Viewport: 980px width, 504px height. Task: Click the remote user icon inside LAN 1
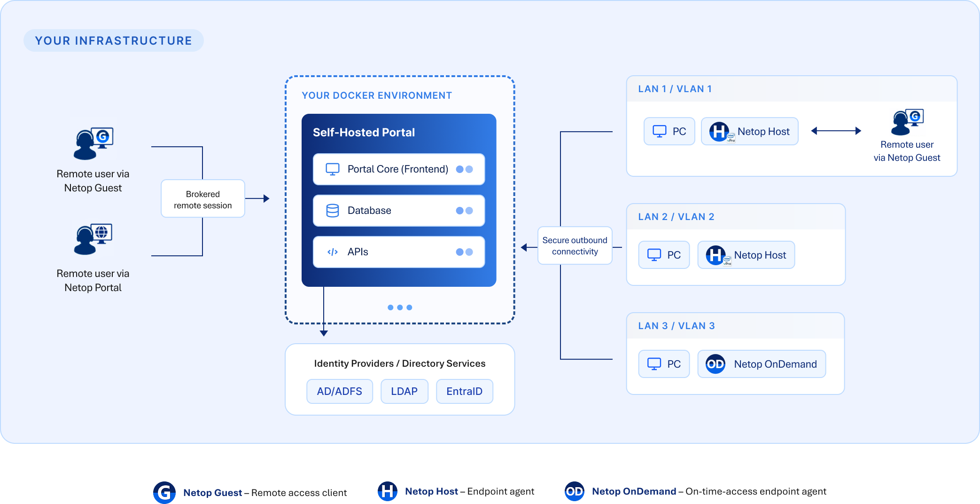click(907, 122)
